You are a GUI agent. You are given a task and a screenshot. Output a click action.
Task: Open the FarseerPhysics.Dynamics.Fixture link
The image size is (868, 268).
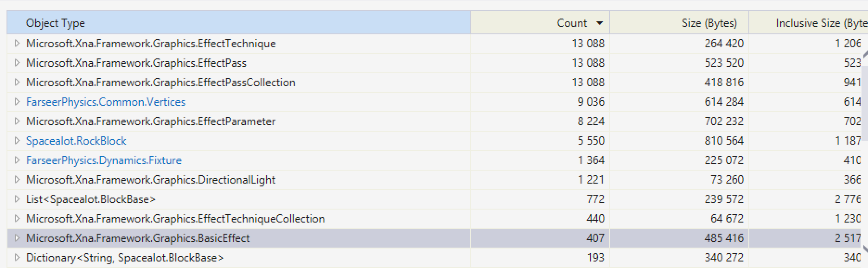pos(104,160)
